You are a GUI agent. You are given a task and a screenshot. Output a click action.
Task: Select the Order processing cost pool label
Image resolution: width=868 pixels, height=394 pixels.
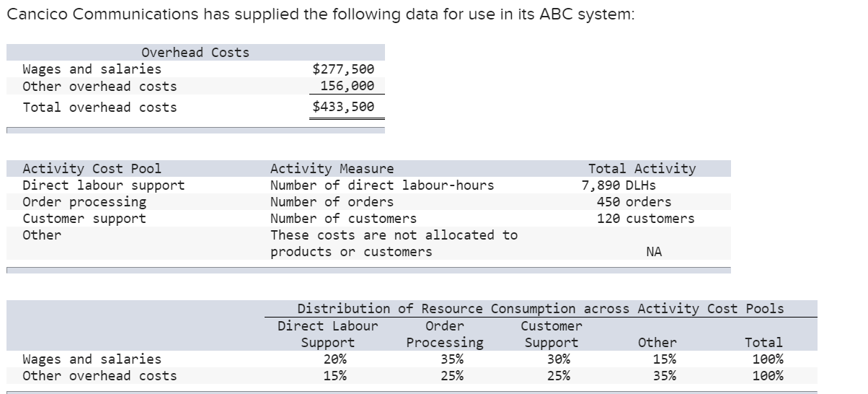click(x=84, y=202)
